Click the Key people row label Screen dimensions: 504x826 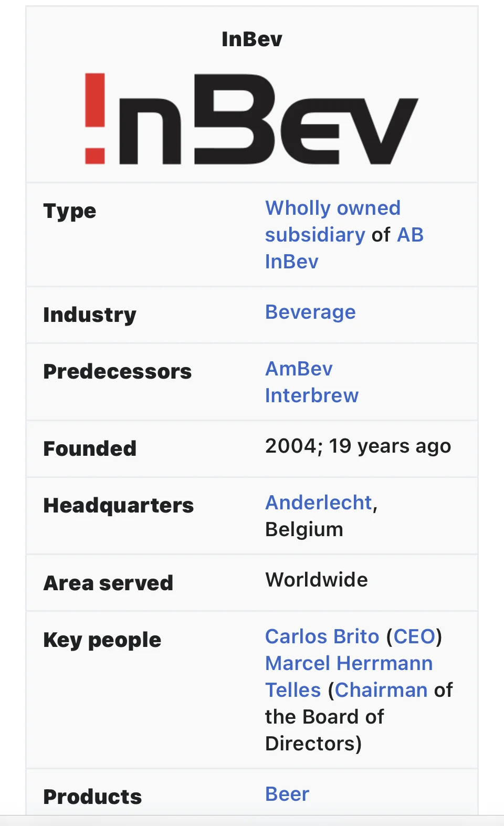pos(102,640)
